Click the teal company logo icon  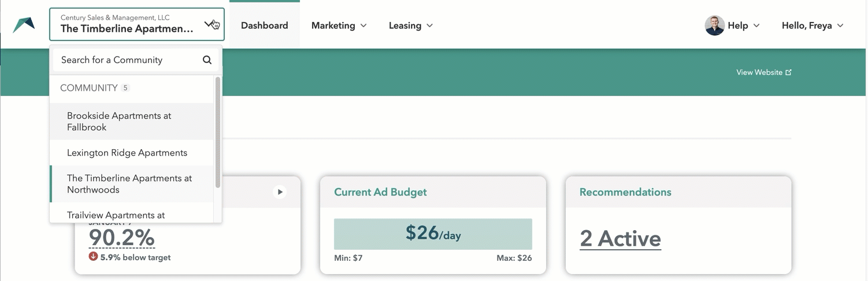24,25
